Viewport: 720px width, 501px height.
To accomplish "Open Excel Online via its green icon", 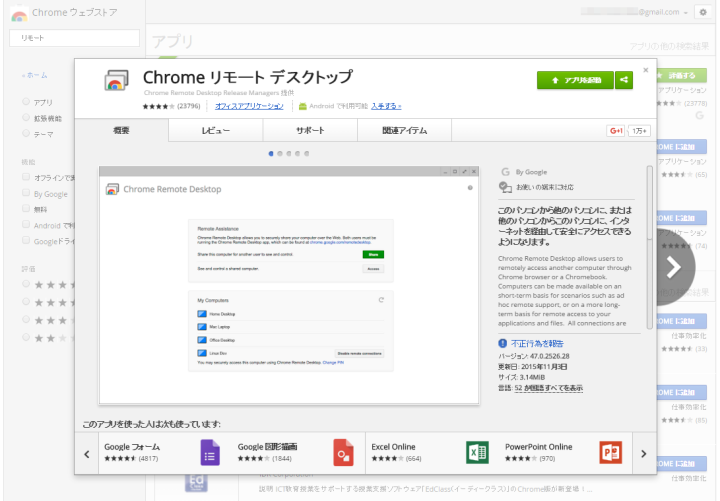I will click(477, 453).
